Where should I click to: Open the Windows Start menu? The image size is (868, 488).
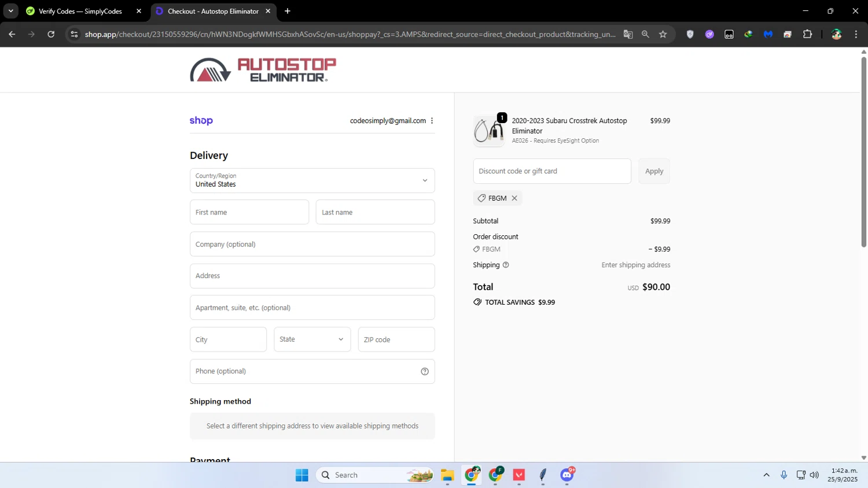pos(301,475)
